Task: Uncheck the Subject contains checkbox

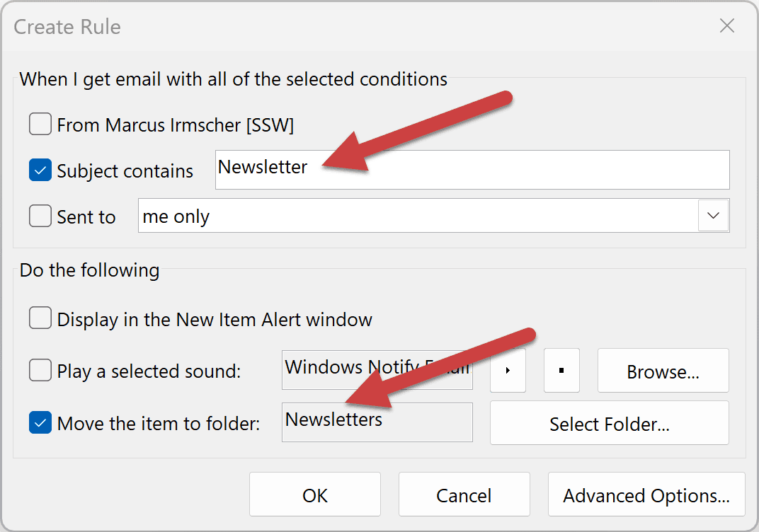Action: pos(40,170)
